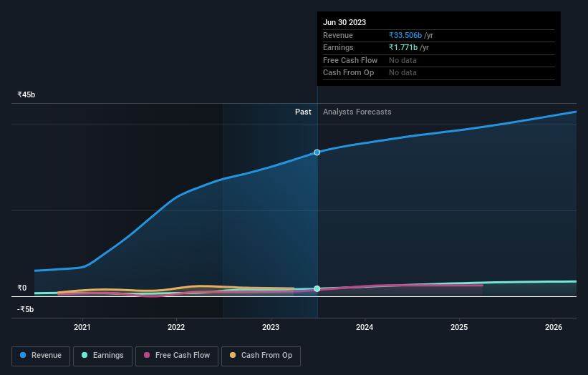Click the orange Cash From Op legend dot

[233, 355]
